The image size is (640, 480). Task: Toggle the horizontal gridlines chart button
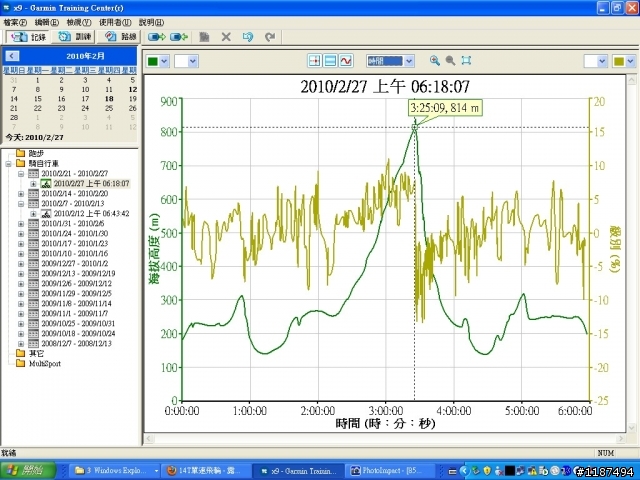[330, 61]
